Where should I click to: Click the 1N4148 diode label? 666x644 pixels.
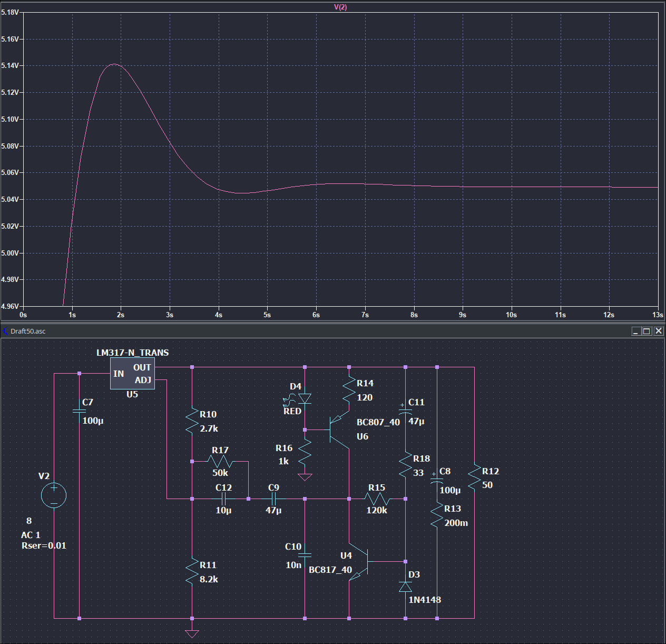click(425, 600)
